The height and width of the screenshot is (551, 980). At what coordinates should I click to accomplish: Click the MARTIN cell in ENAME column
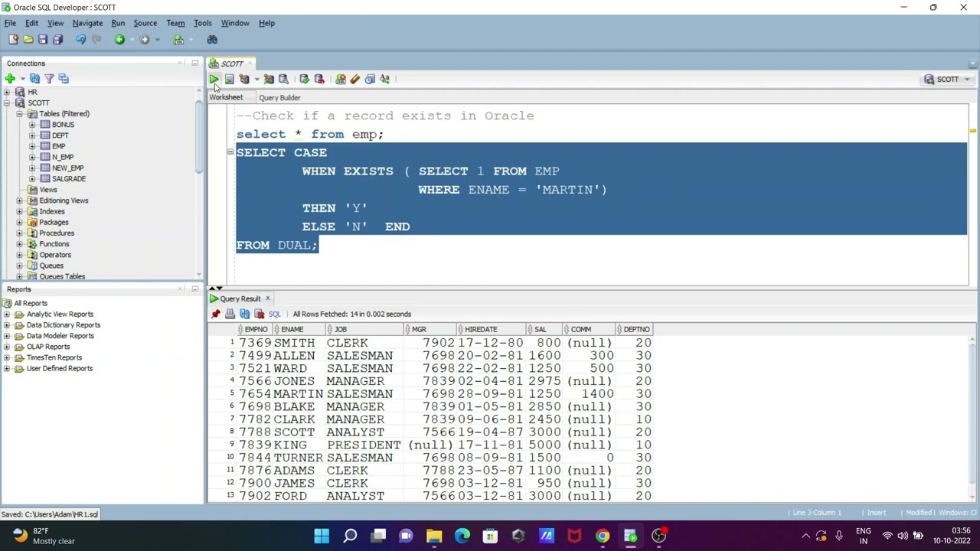[x=299, y=393]
